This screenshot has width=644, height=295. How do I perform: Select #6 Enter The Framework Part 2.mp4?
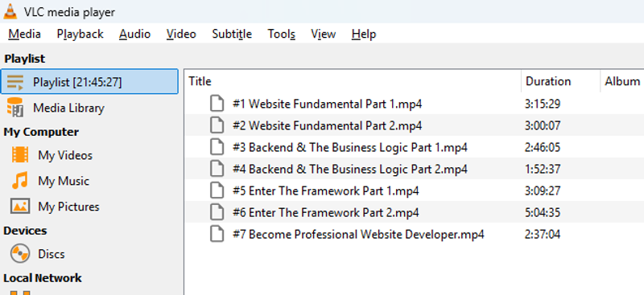click(415, 212)
